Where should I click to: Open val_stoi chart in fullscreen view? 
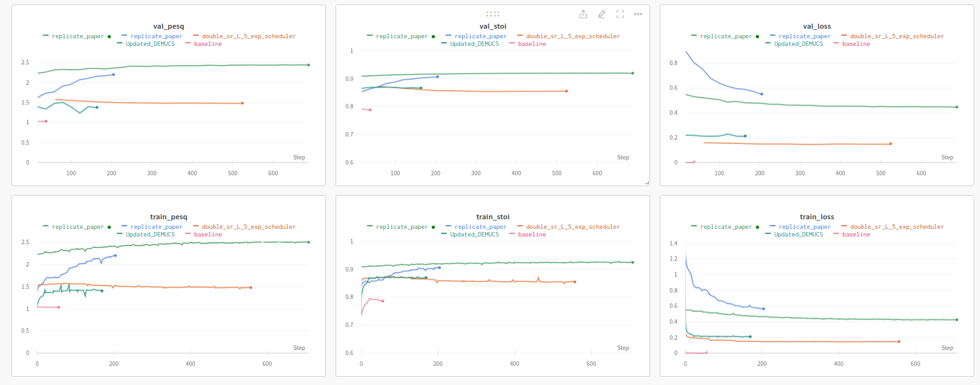click(620, 14)
